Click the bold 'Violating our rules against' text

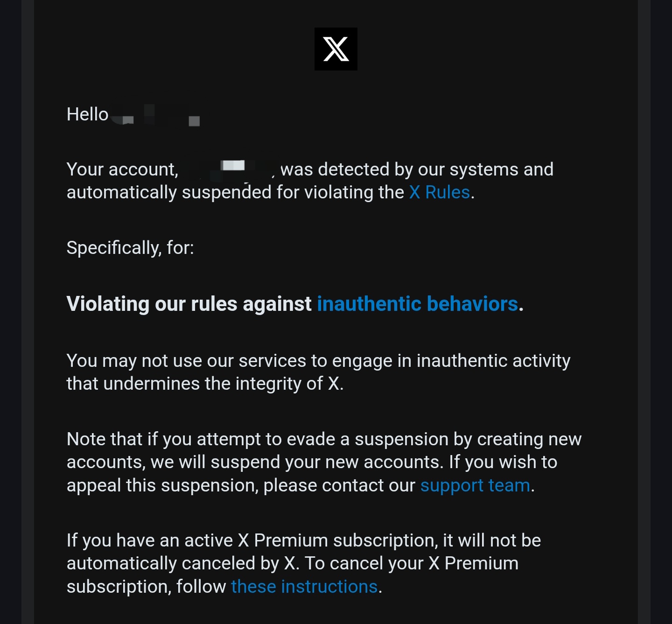[189, 304]
